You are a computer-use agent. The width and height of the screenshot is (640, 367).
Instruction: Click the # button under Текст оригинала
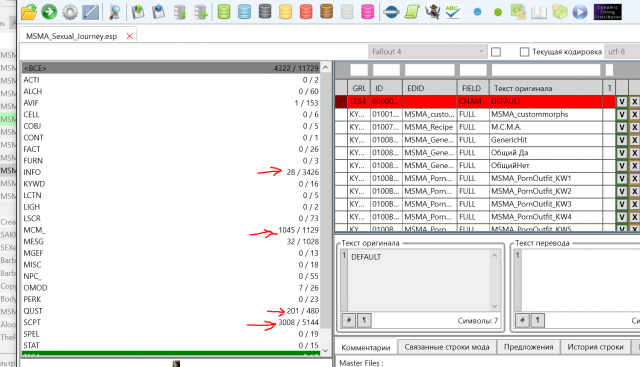tap(349, 320)
